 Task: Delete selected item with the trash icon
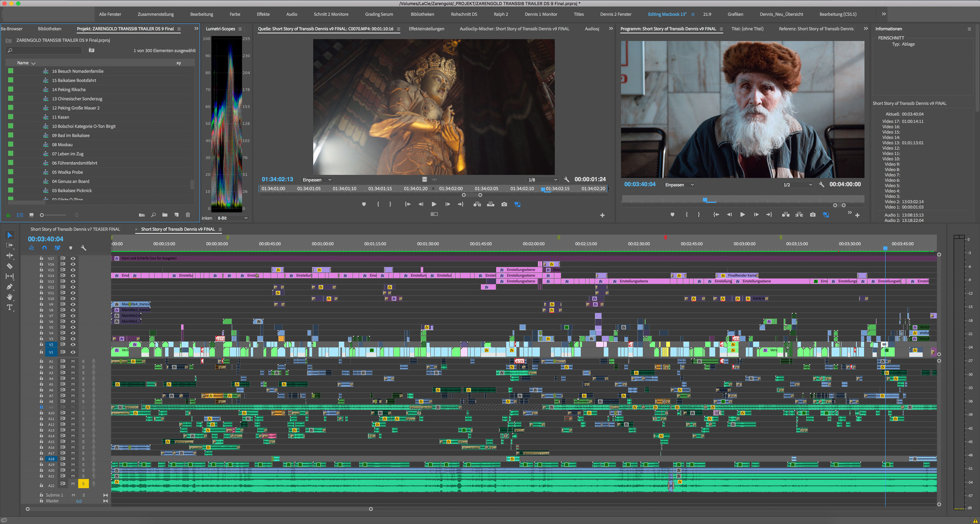tap(188, 215)
